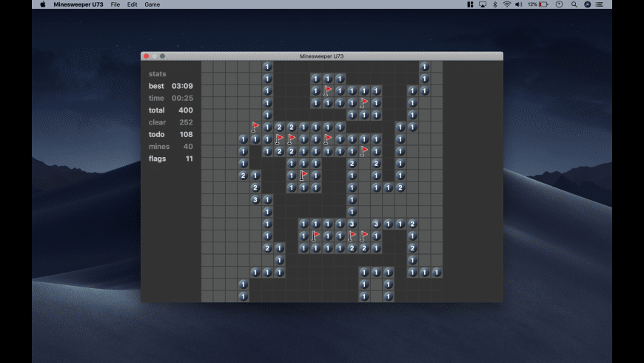Image resolution: width=644 pixels, height=363 pixels.
Task: Click the lone flag left of the 1-2-2 row
Action: tap(255, 127)
